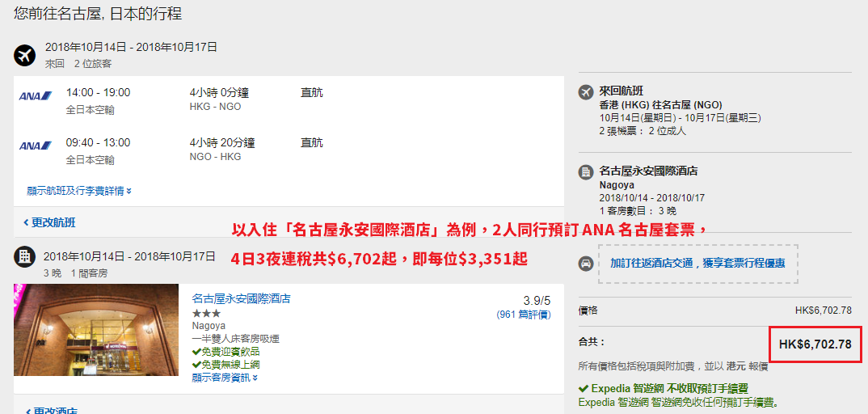The height and width of the screenshot is (414, 868).
Task: Click the 1 客房數目： 3 晚 text
Action: [638, 211]
